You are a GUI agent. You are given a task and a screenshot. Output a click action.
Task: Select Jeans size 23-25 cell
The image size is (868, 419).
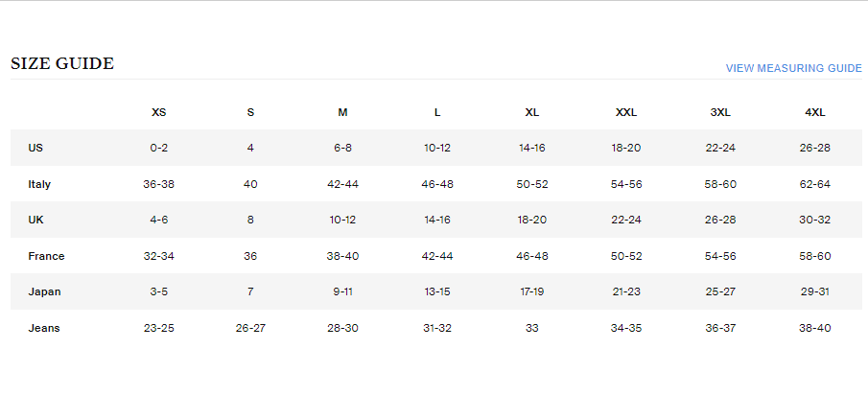tap(159, 328)
